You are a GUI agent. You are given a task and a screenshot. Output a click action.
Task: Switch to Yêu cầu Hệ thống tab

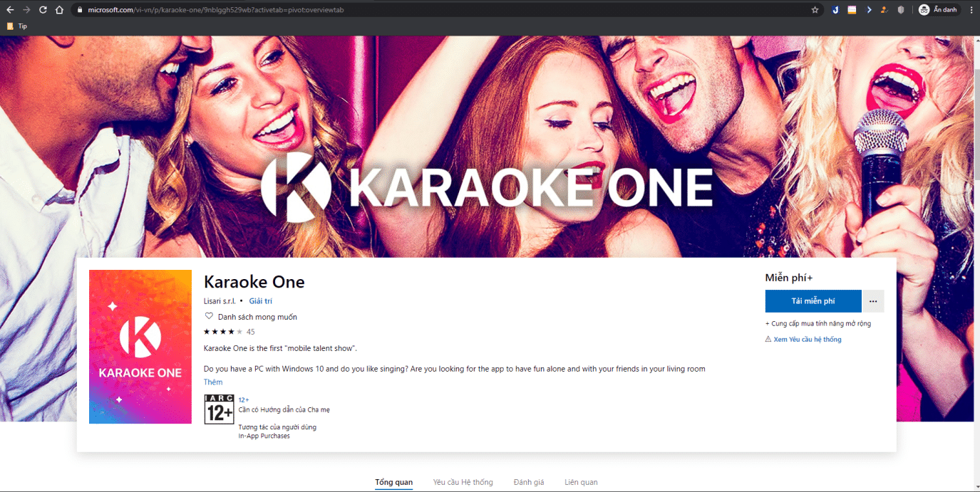tap(463, 483)
